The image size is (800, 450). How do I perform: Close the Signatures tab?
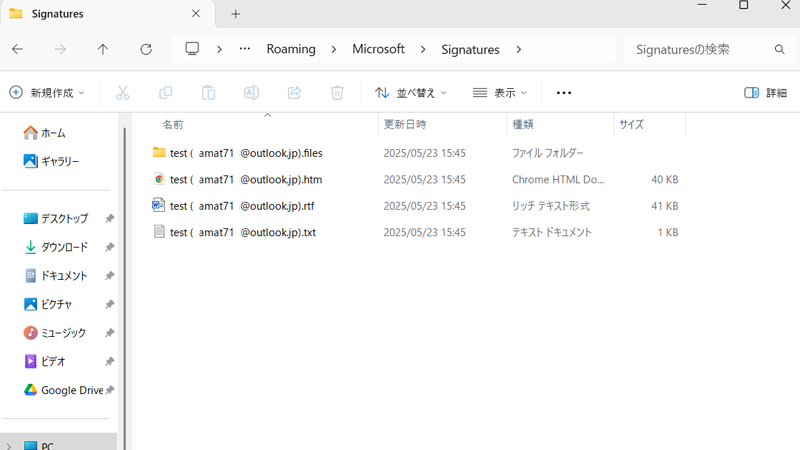(x=196, y=14)
